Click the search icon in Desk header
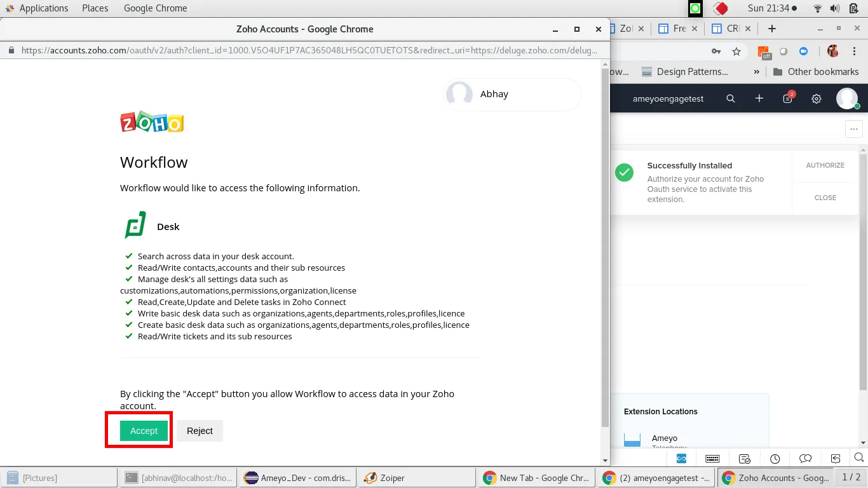 pos(731,98)
